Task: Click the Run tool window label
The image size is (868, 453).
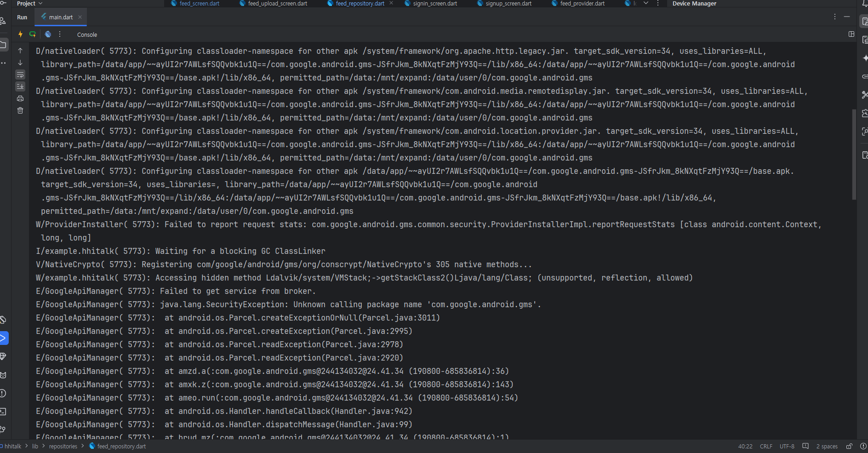Action: point(22,17)
